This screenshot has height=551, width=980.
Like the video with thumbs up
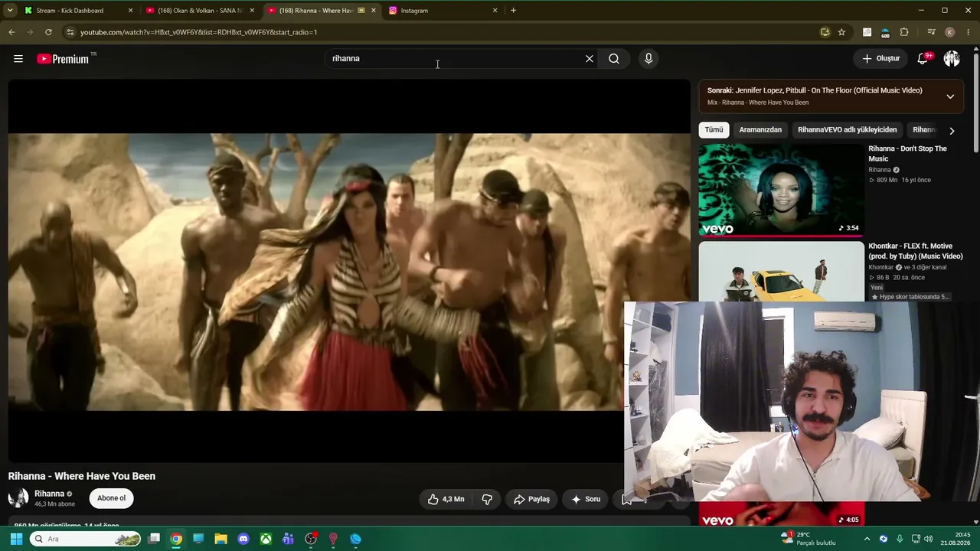click(x=446, y=499)
